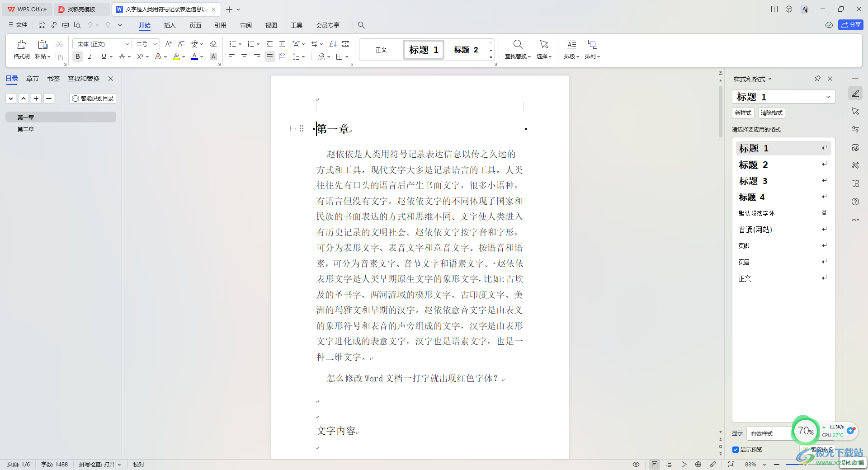Click the blue font color button

point(194,56)
